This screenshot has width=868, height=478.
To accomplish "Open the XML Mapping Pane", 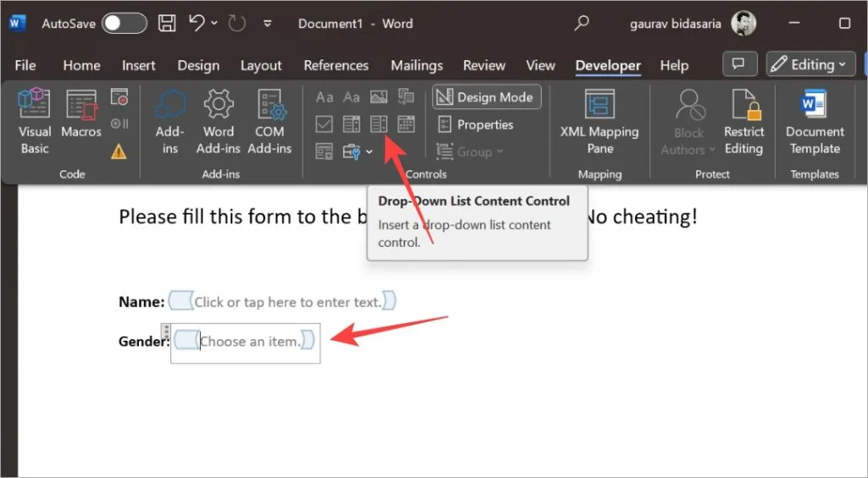I will (x=599, y=122).
